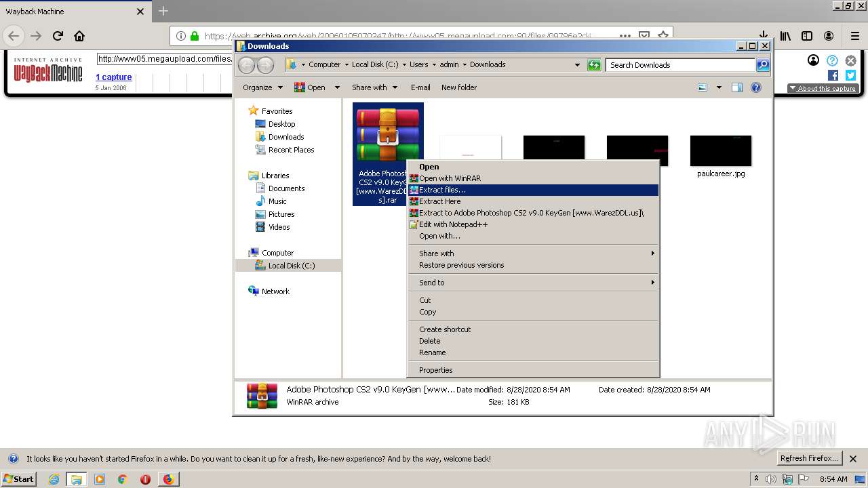Click E-mail toolbar button
Screen dimensions: 868x488
pos(420,87)
